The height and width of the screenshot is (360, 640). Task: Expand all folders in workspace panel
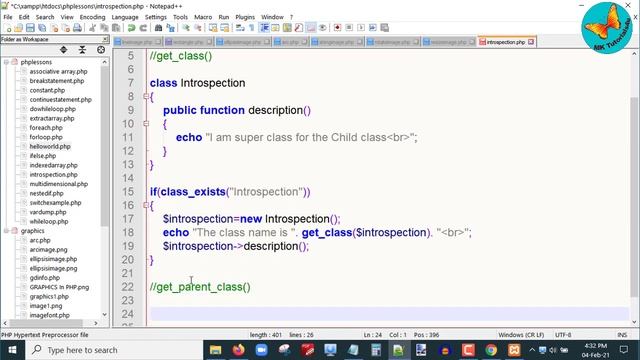[x=63, y=50]
